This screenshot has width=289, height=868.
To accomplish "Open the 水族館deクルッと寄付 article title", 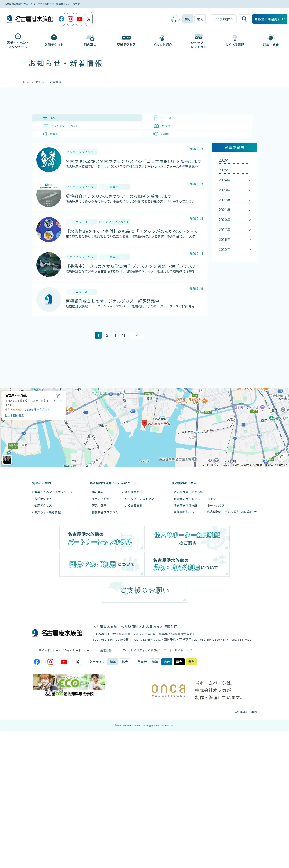I will click(x=134, y=231).
